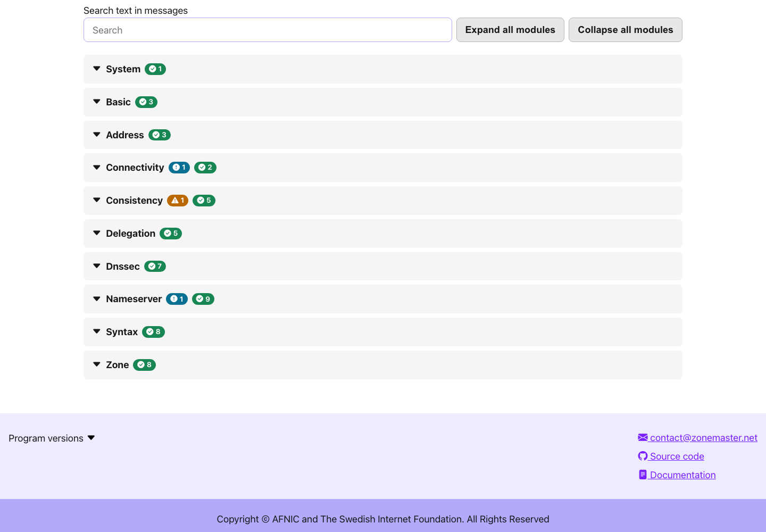The image size is (766, 532).
Task: Click Collapse all modules button
Action: 626,30
